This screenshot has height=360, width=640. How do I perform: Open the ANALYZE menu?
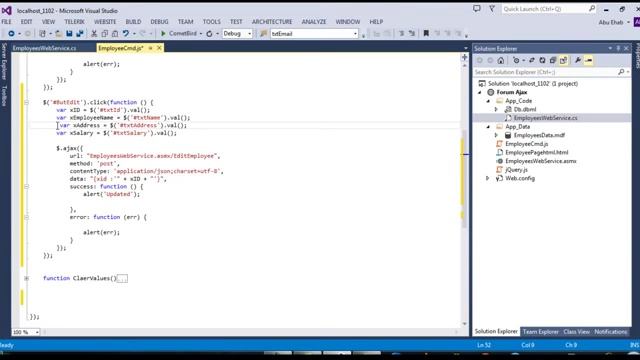click(x=314, y=22)
